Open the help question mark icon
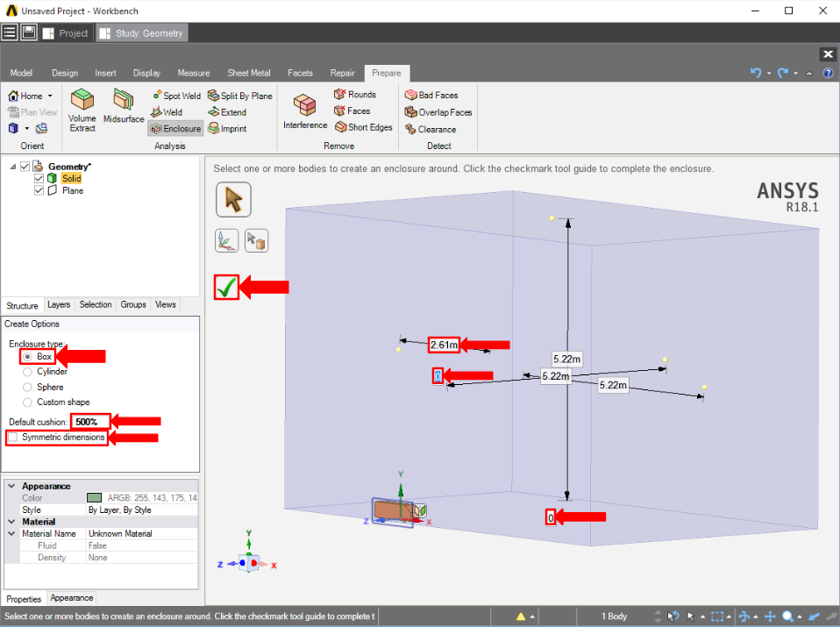840x627 pixels. point(829,73)
